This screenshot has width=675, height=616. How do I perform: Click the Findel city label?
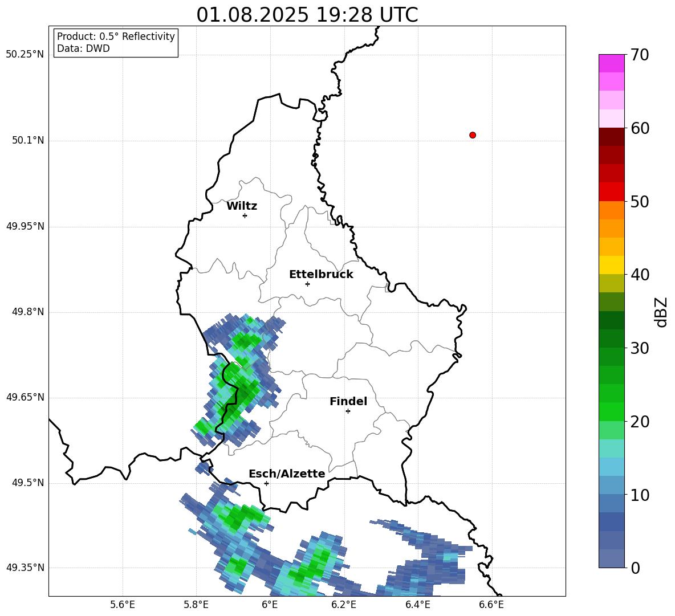point(348,401)
